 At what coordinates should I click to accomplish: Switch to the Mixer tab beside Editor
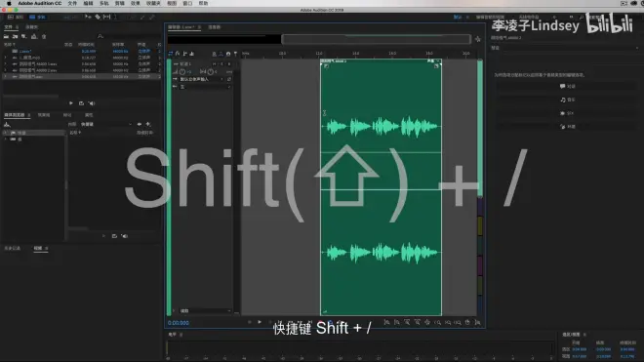tap(214, 27)
